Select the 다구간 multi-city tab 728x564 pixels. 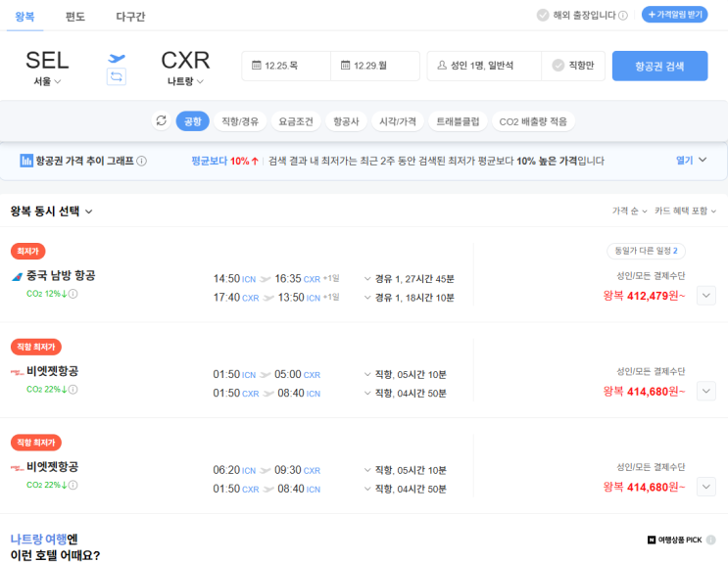130,17
